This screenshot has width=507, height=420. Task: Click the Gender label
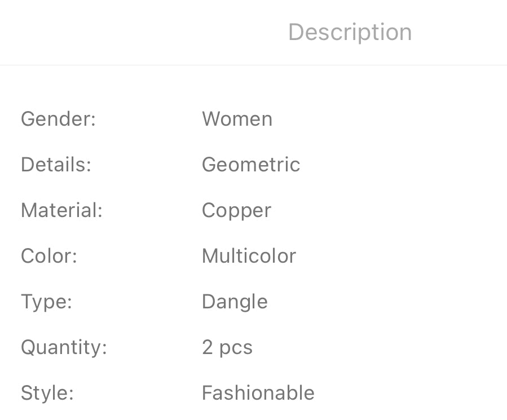58,119
